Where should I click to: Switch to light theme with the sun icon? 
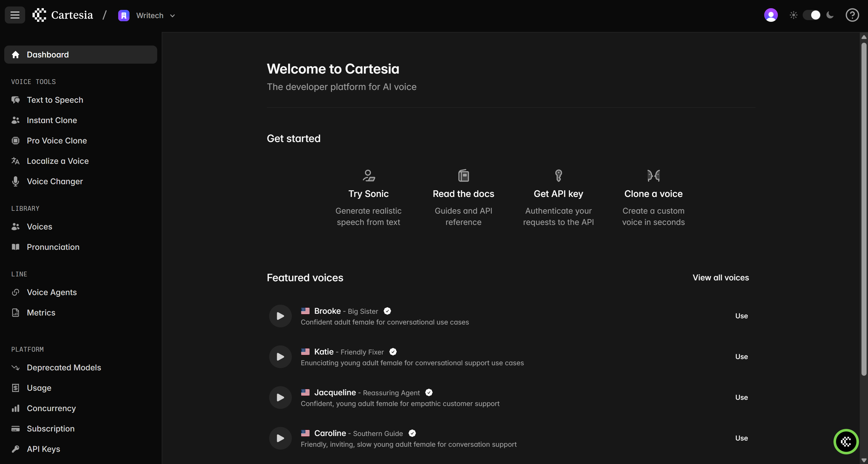pyautogui.click(x=793, y=15)
